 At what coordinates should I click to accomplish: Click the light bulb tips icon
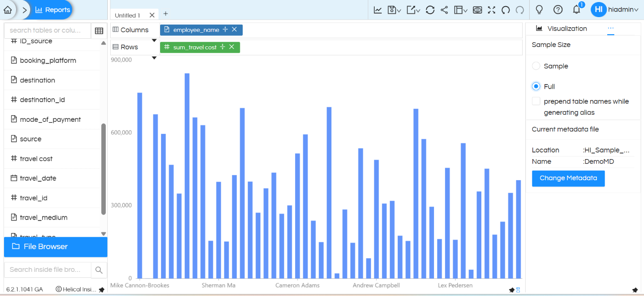click(539, 10)
